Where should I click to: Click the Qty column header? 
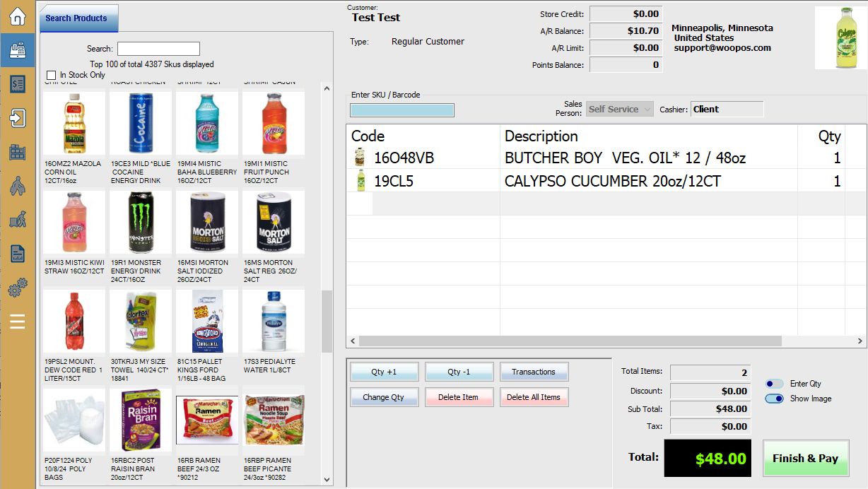tap(821, 136)
